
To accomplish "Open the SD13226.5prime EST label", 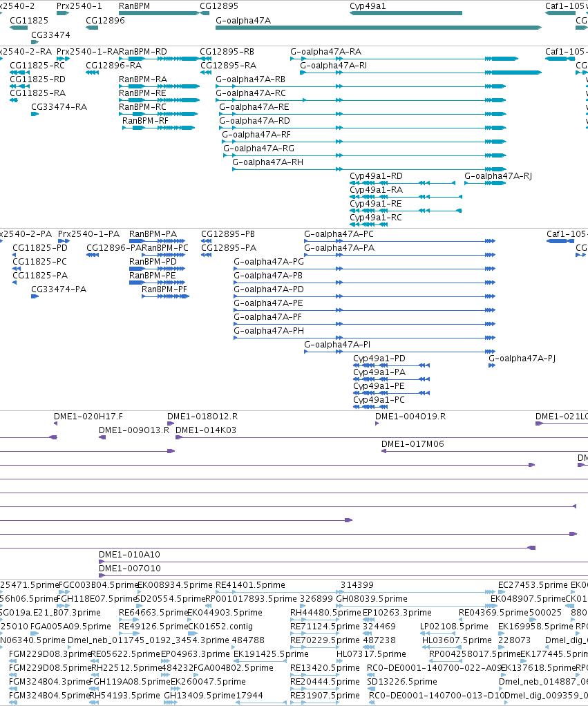I will pos(401,682).
